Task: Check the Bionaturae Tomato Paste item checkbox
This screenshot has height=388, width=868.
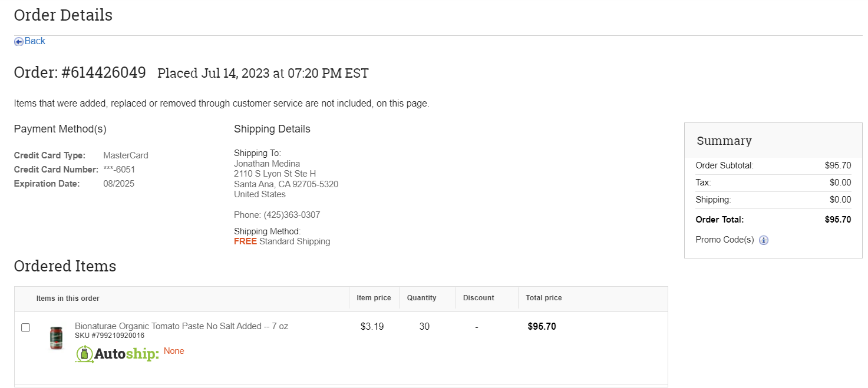Action: [25, 327]
